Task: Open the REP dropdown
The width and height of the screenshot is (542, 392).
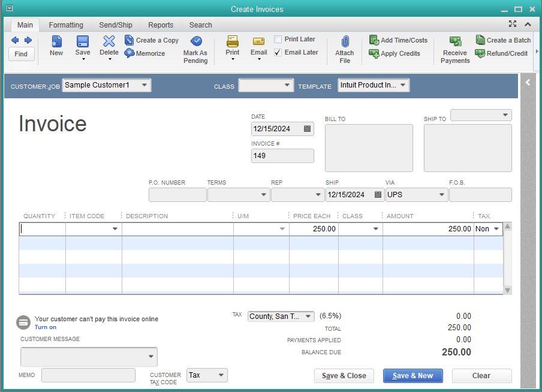Action: [x=318, y=195]
